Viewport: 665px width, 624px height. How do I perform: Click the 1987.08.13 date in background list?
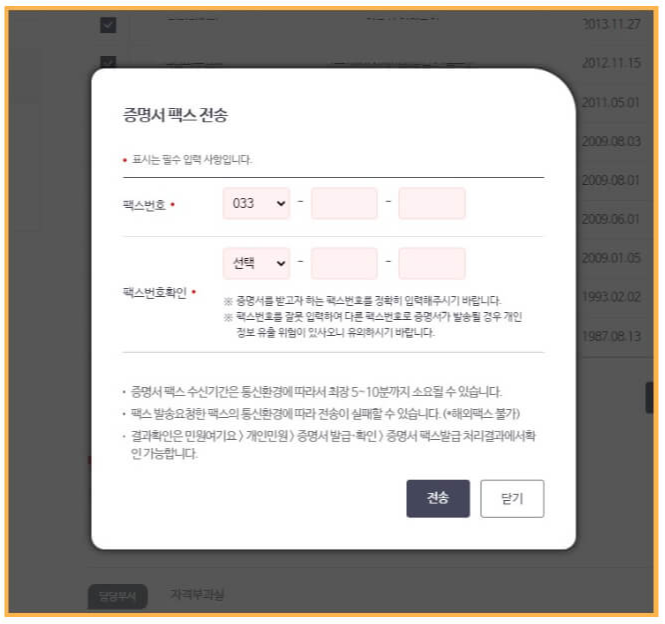(x=611, y=336)
